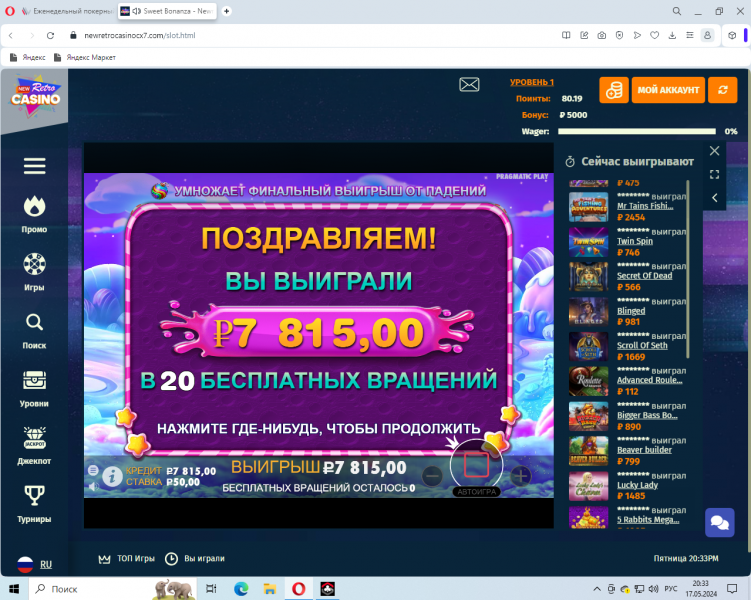Click the Windows search box Поиск
This screenshot has height=600, width=751.
pyautogui.click(x=113, y=589)
